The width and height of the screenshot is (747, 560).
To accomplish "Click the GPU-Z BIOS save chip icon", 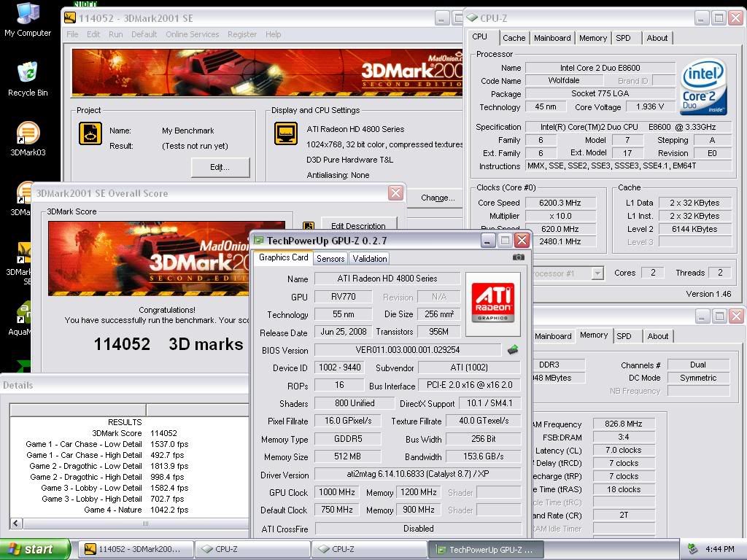I will pos(513,350).
